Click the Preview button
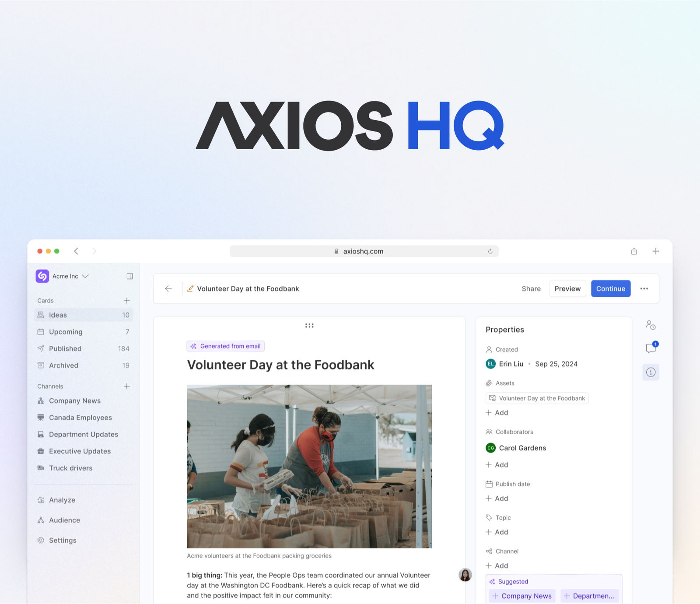The width and height of the screenshot is (700, 604). click(x=567, y=288)
